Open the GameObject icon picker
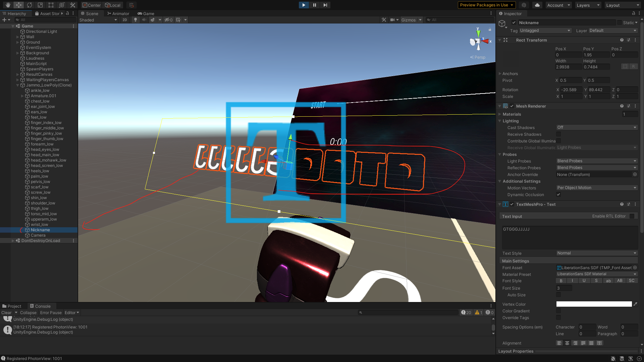The width and height of the screenshot is (644, 362). pos(502,24)
